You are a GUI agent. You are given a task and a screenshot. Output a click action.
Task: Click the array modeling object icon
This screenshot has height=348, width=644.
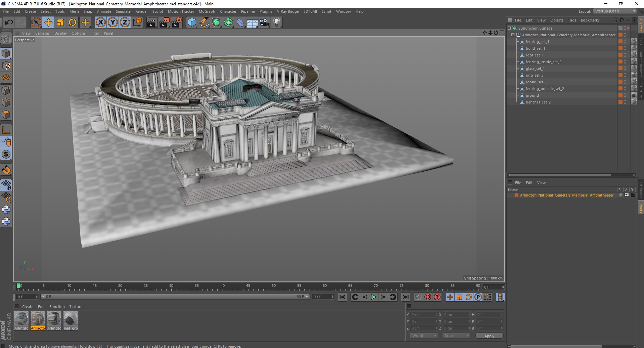point(228,23)
